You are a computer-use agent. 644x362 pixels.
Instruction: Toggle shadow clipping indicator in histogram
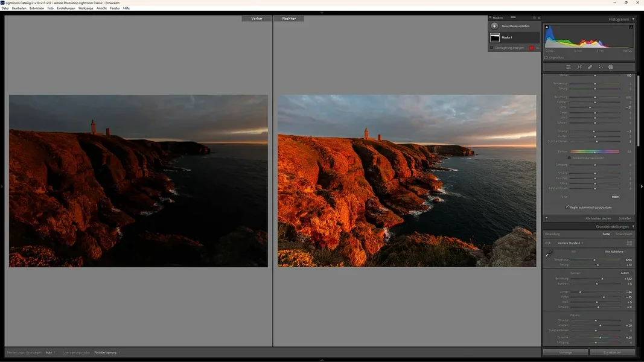(547, 27)
